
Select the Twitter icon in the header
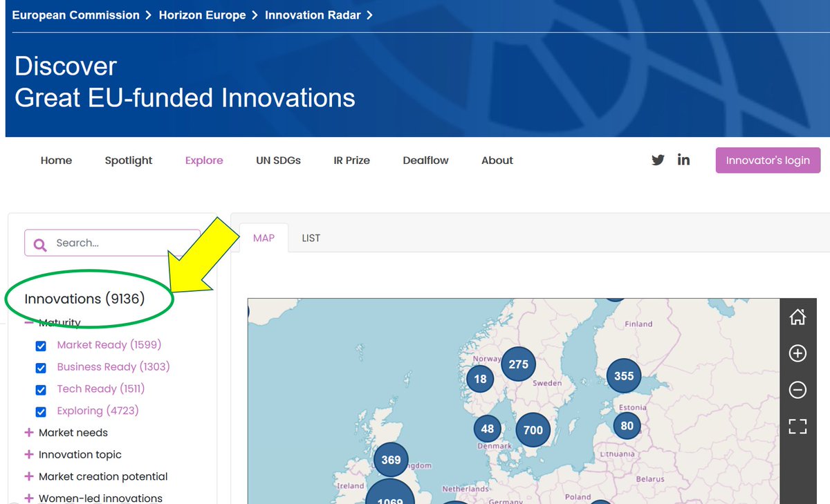[657, 160]
